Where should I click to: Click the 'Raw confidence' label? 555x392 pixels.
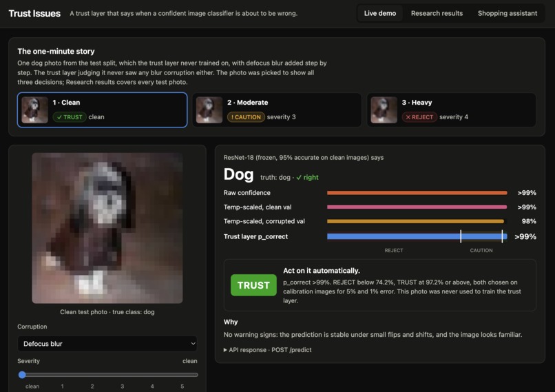247,193
